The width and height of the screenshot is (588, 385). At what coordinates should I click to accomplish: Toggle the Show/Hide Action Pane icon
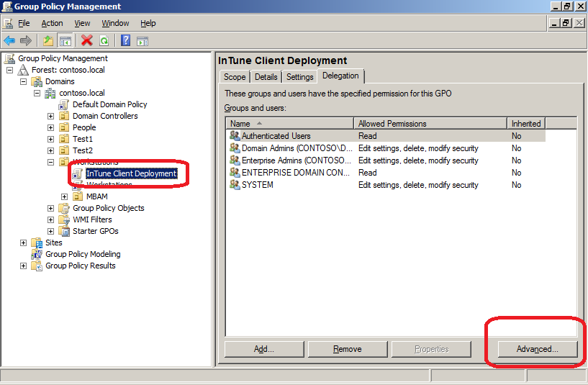143,40
